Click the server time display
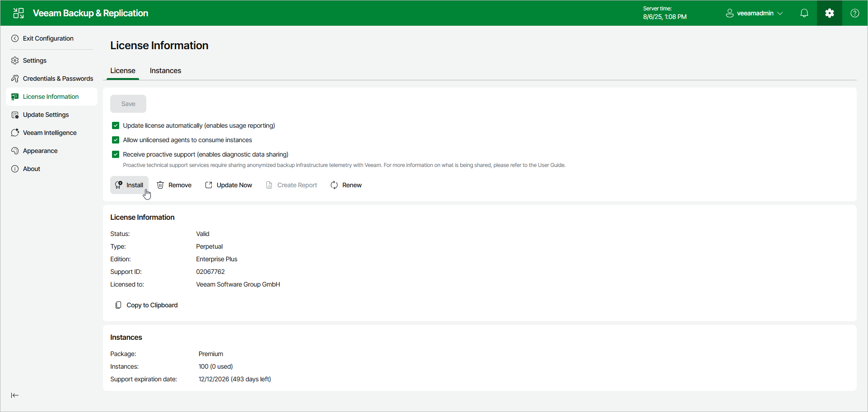This screenshot has width=868, height=412. click(665, 13)
